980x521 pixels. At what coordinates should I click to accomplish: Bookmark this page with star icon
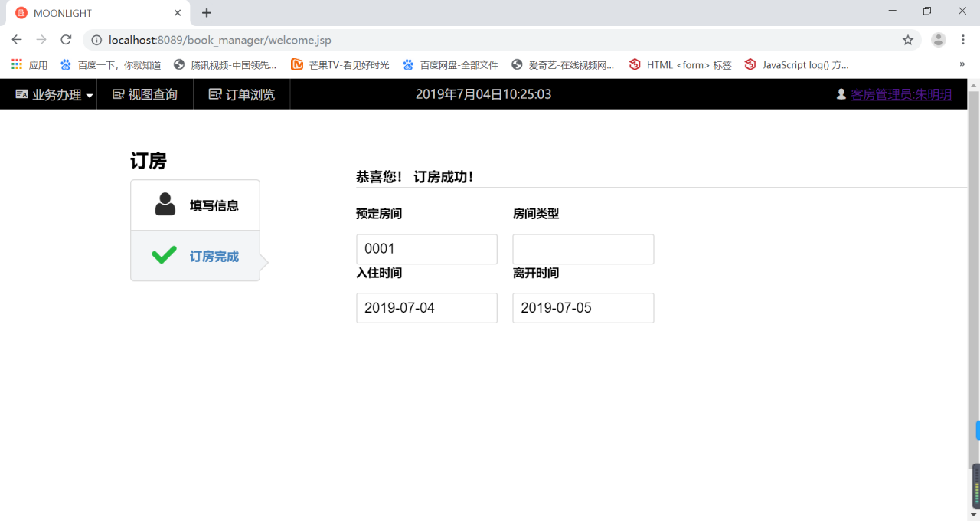(908, 40)
